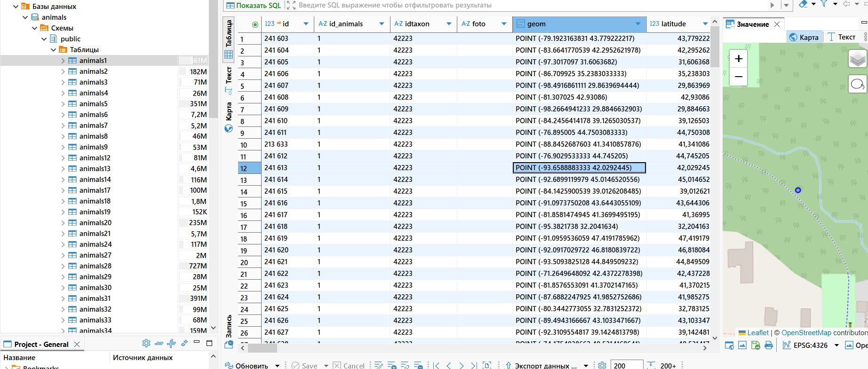This screenshot has width=868, height=369.
Task: Click the map layers control icon
Action: 857,59
